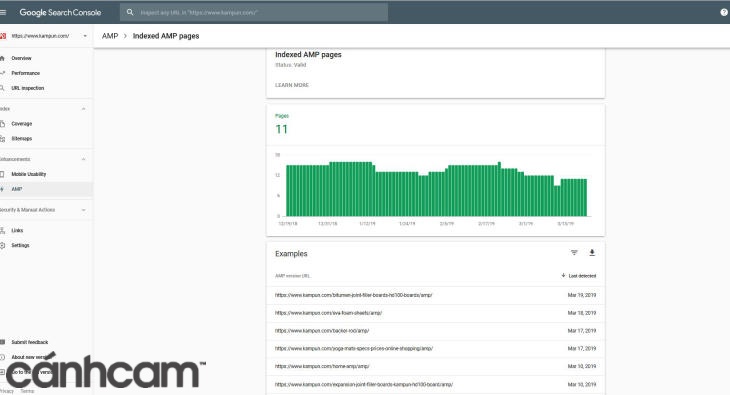Open URL inspection in sidebar
730x395 pixels.
coord(27,88)
